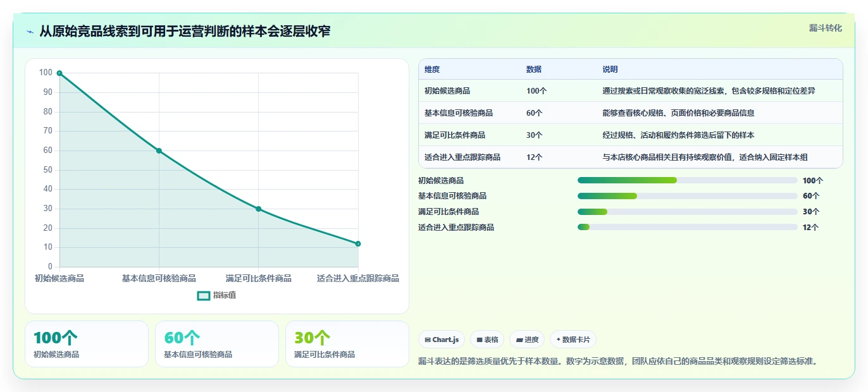Click the Chart.js chip label

[x=445, y=340]
